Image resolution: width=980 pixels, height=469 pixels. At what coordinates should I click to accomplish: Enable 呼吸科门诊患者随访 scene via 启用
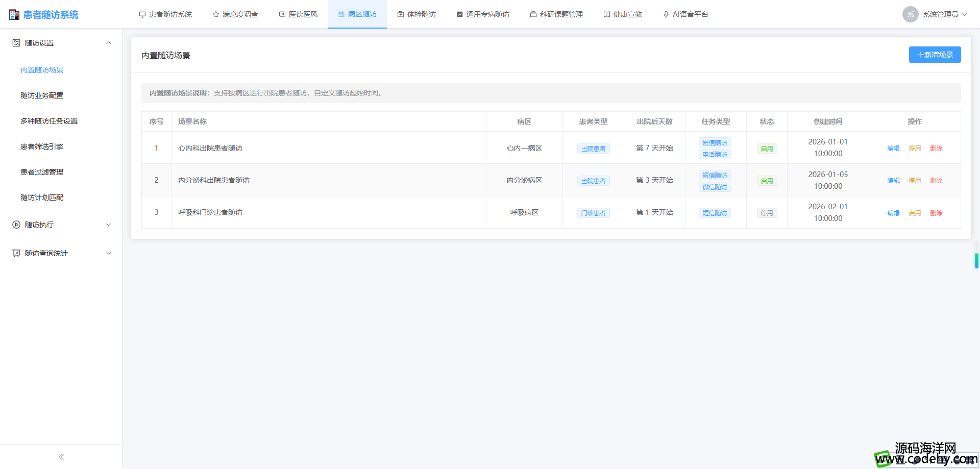[915, 213]
